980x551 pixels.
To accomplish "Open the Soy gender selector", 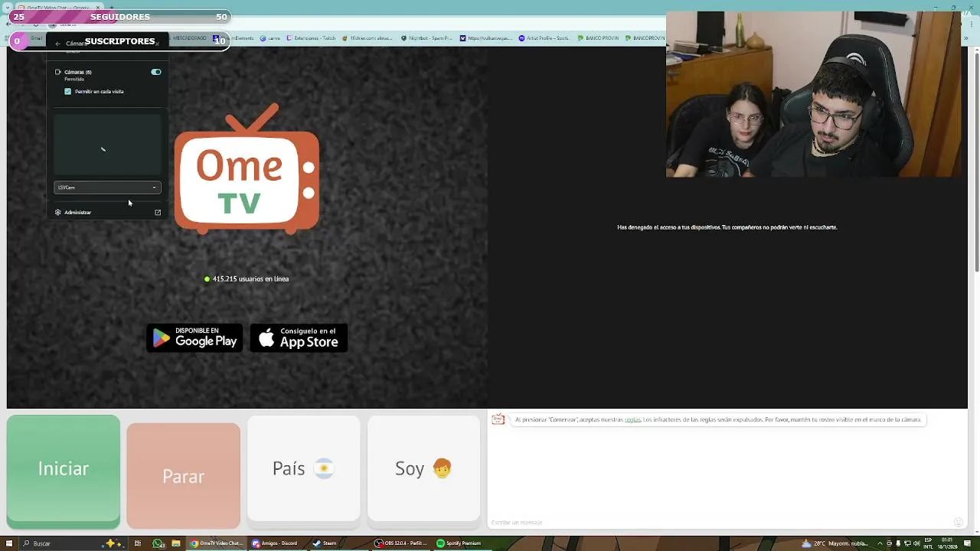I will click(x=424, y=468).
